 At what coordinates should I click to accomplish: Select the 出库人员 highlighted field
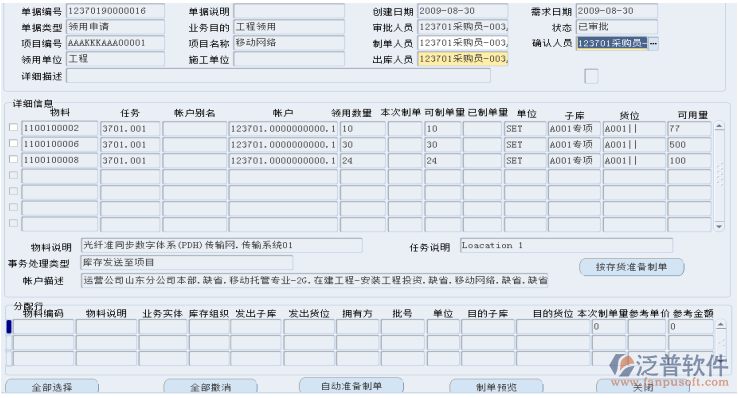463,59
